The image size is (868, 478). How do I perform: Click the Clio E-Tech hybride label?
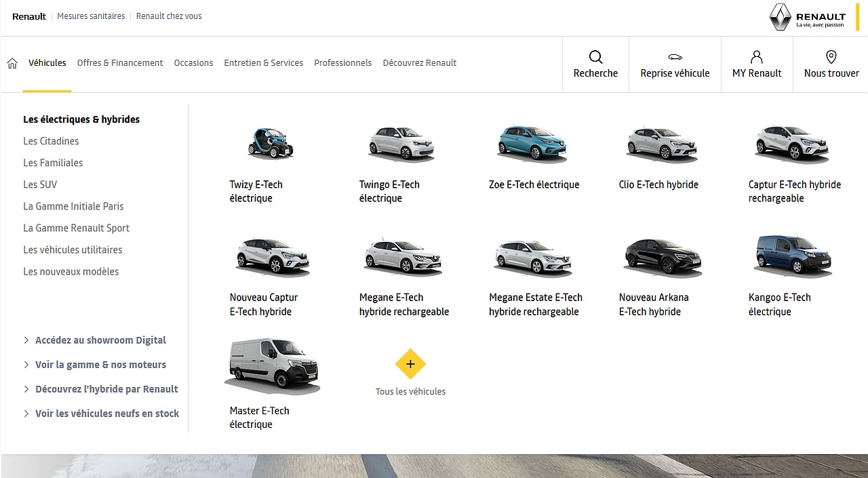pos(658,184)
